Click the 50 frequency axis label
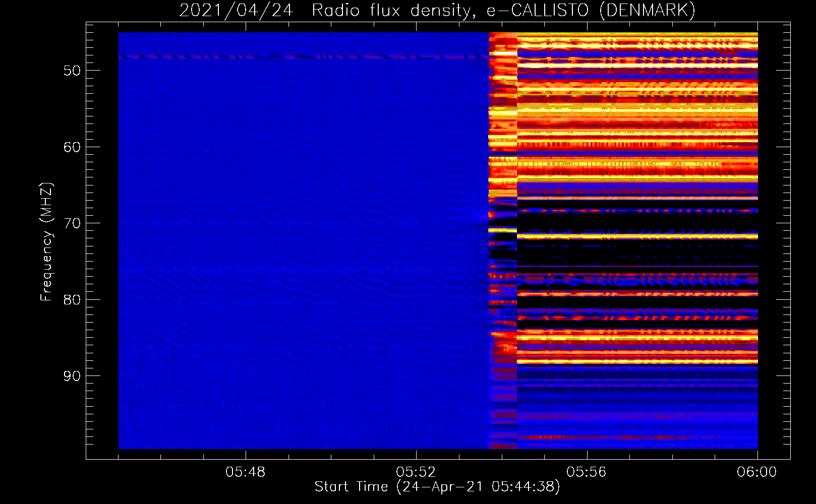This screenshot has height=504, width=816. pyautogui.click(x=72, y=71)
